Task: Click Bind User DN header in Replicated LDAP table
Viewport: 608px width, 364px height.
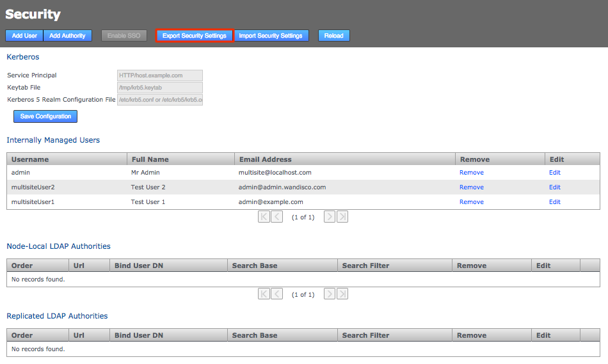Action: pos(168,335)
